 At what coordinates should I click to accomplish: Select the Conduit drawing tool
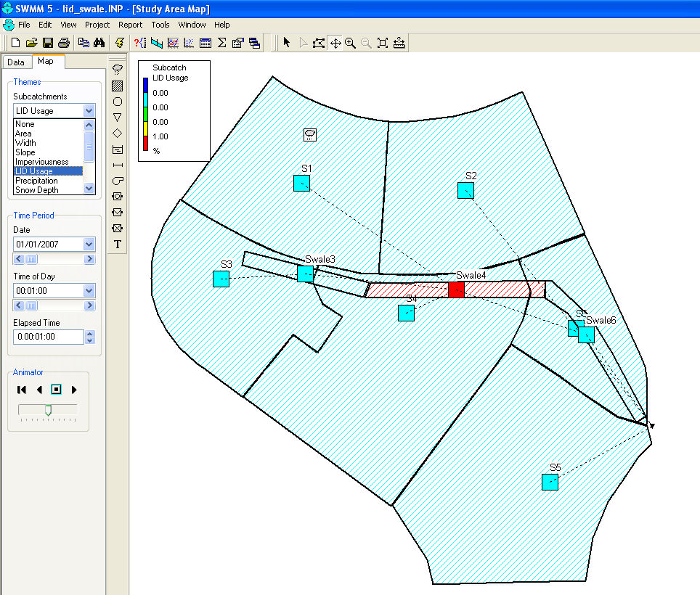click(117, 165)
